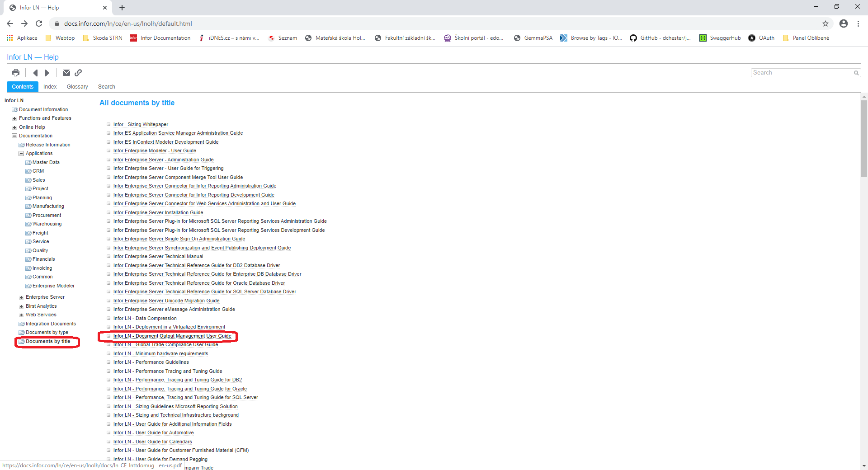Open Infor Documentation bookmark
This screenshot has height=470, width=868.
coord(160,38)
